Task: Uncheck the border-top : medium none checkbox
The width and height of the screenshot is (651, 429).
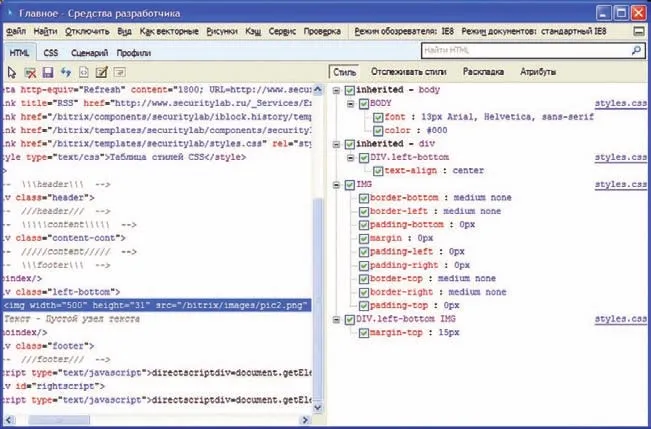Action: [x=364, y=279]
